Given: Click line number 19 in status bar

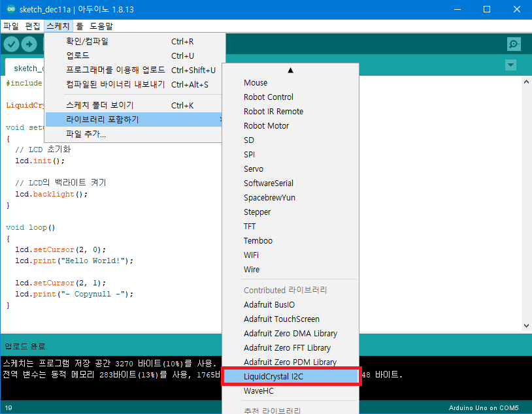Looking at the screenshot, I should 8,407.
